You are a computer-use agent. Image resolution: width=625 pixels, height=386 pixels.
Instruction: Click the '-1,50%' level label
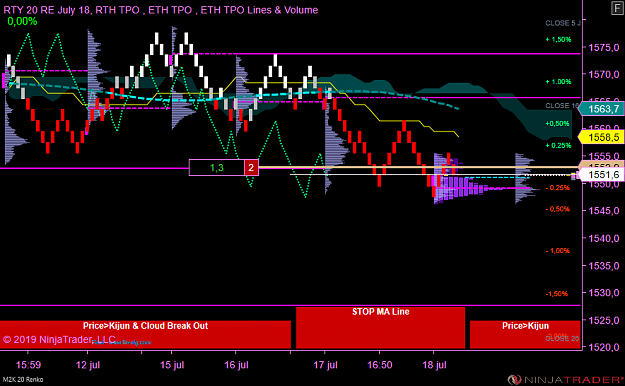pos(557,293)
